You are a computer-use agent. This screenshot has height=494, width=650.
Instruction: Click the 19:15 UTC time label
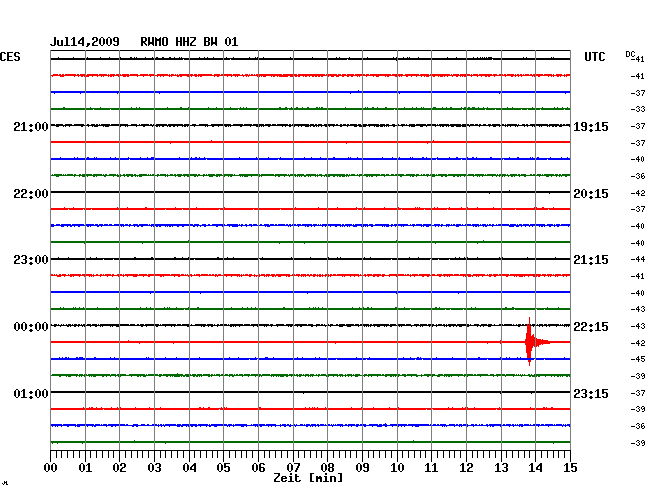pos(591,127)
